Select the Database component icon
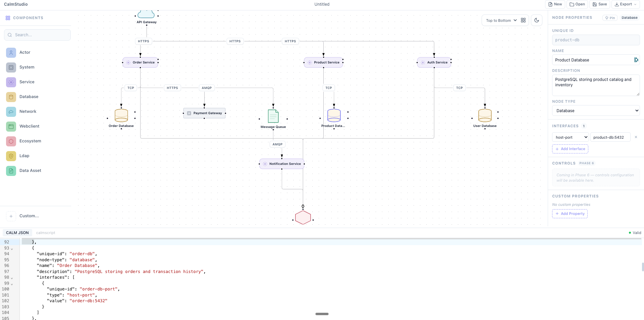 [11, 97]
